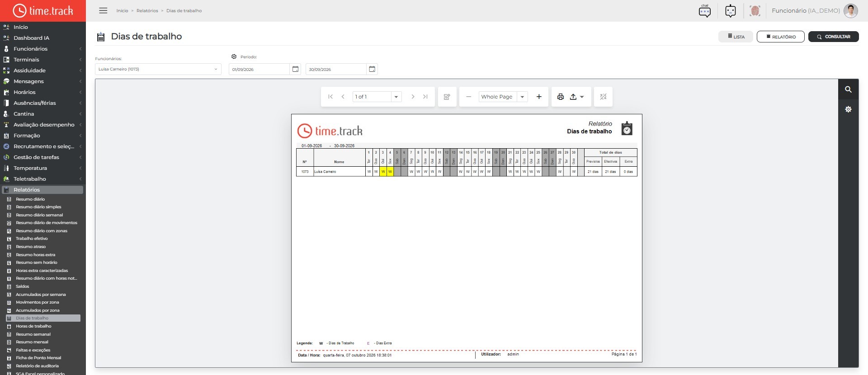The width and height of the screenshot is (868, 375).
Task: Go to next report page
Action: click(413, 97)
